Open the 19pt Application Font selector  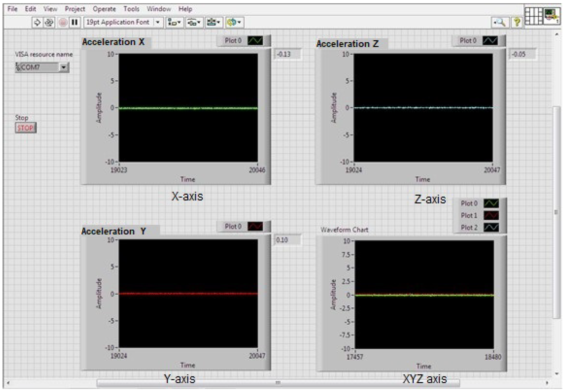[123, 22]
